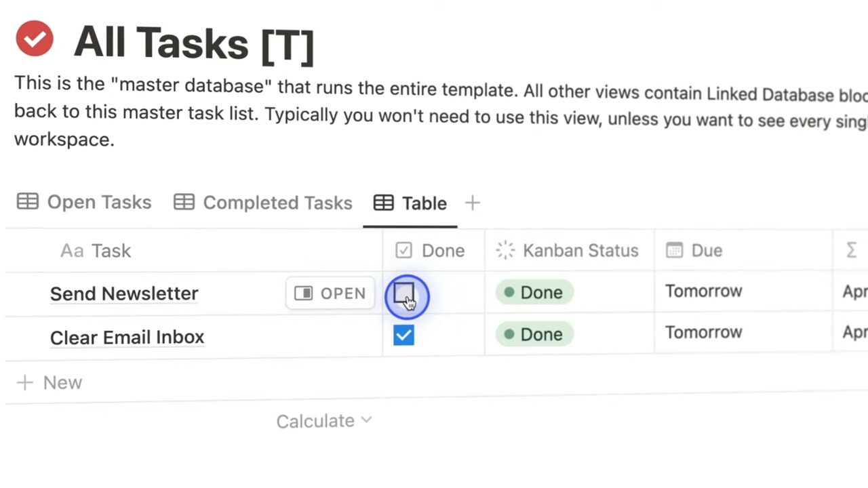
Task: Click the plus icon to add a view
Action: [x=473, y=203]
